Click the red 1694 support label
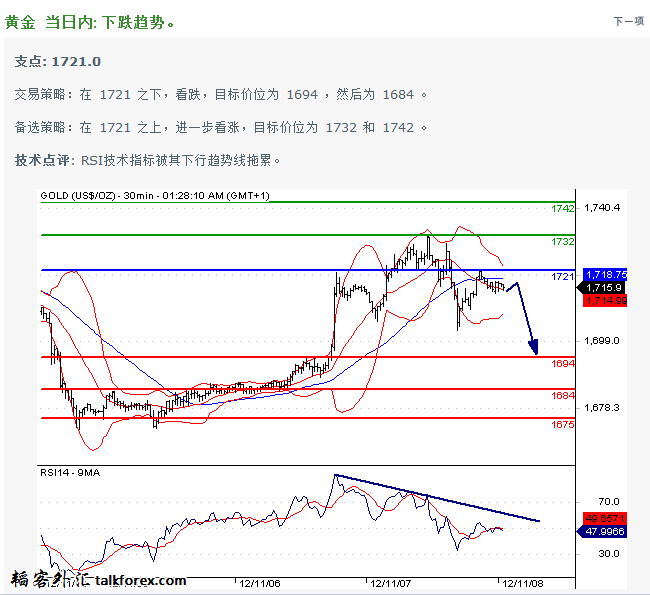This screenshot has width=650, height=595. point(563,364)
